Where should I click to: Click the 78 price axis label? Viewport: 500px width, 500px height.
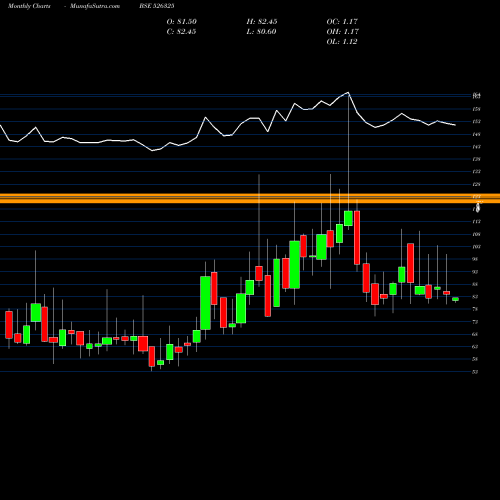pyautogui.click(x=475, y=309)
